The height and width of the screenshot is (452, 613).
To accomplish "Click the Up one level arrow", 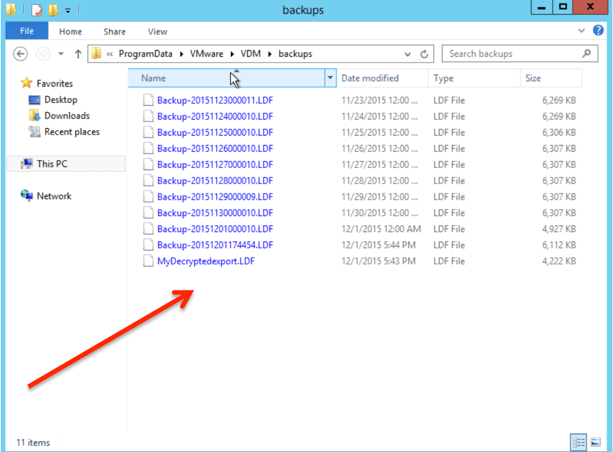I will [x=78, y=54].
